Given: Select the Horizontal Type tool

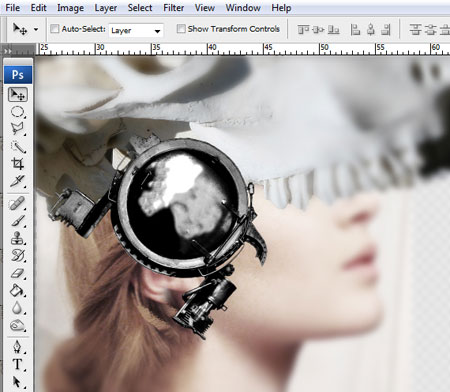Looking at the screenshot, I should click(x=18, y=364).
